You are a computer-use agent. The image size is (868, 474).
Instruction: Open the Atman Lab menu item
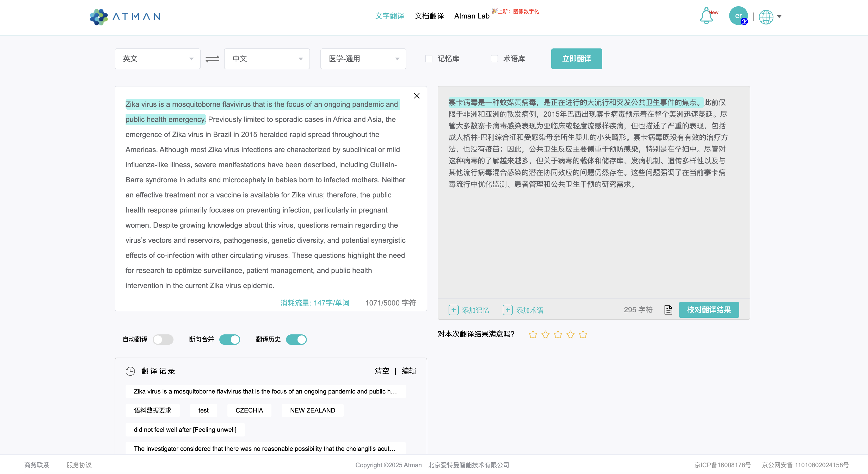click(x=472, y=16)
